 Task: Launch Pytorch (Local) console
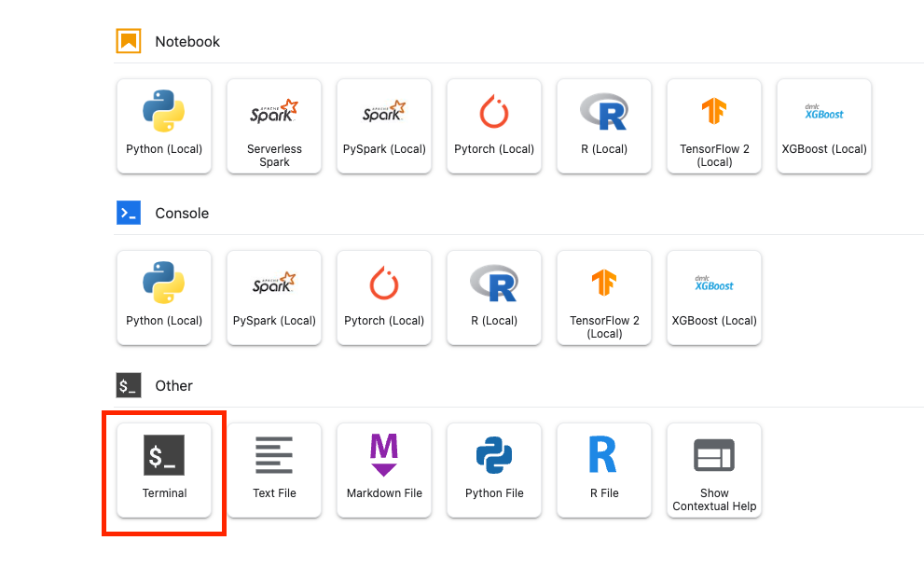(384, 298)
